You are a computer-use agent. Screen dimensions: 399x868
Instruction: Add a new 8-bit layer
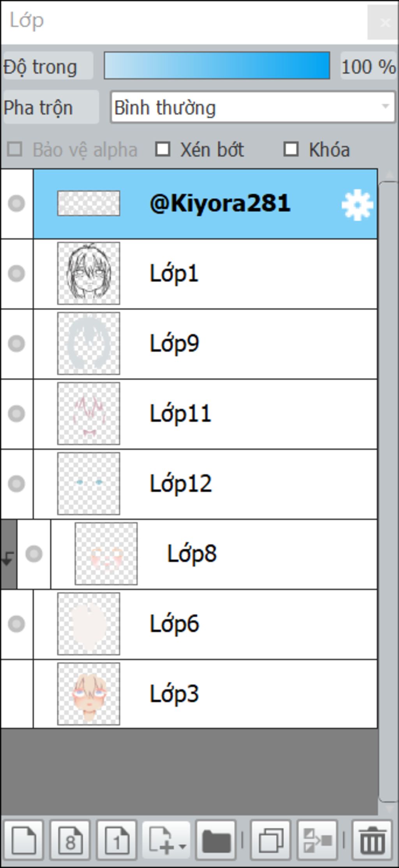(x=71, y=840)
